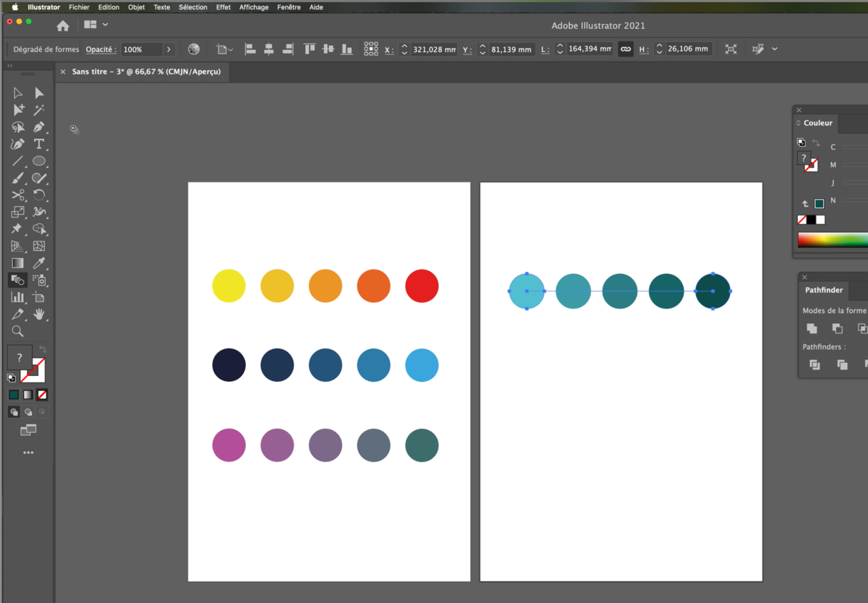Select the Artboard tool
868x603 pixels.
click(x=39, y=297)
